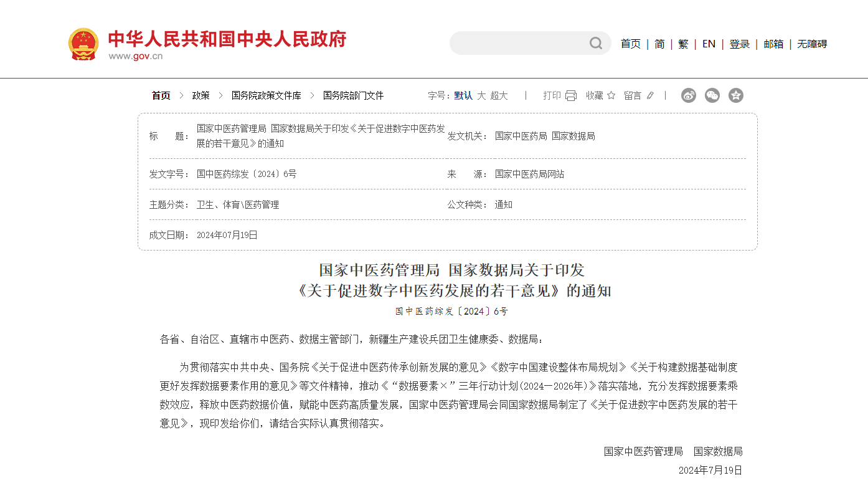Open the 无障碍 accessibility link
The height and width of the screenshot is (488, 868).
(x=813, y=44)
